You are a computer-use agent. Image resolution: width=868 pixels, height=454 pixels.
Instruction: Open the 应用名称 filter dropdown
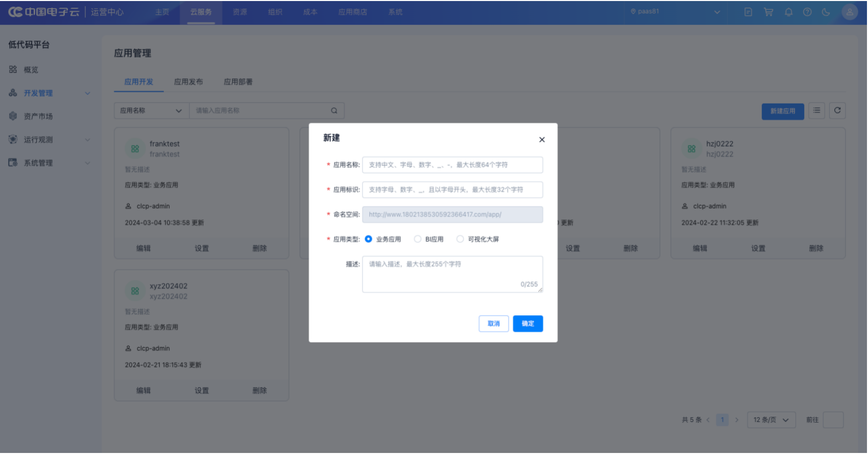pyautogui.click(x=152, y=111)
